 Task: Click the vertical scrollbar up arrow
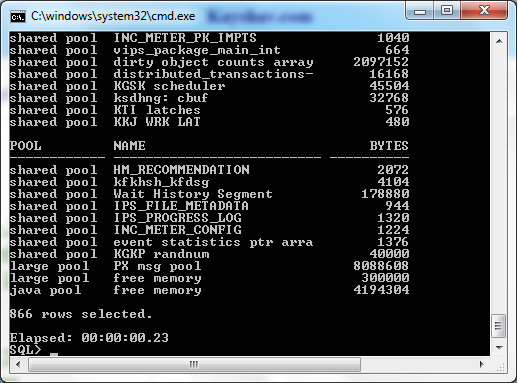[x=499, y=41]
